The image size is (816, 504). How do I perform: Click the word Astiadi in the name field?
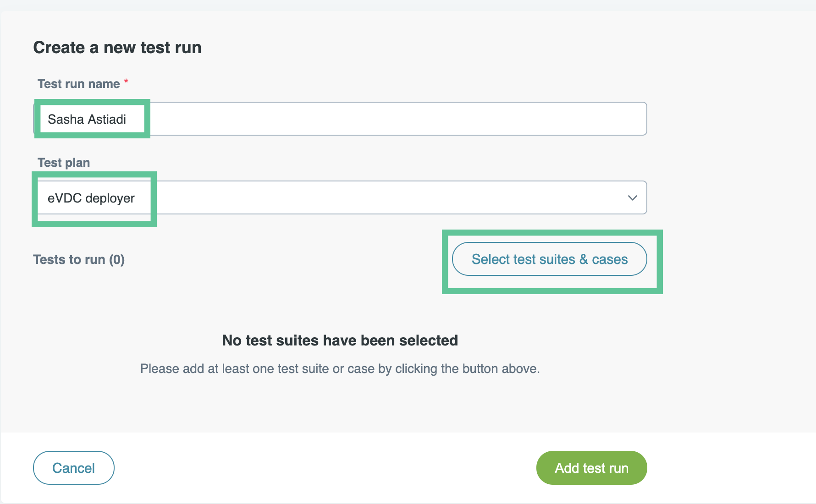pyautogui.click(x=107, y=120)
